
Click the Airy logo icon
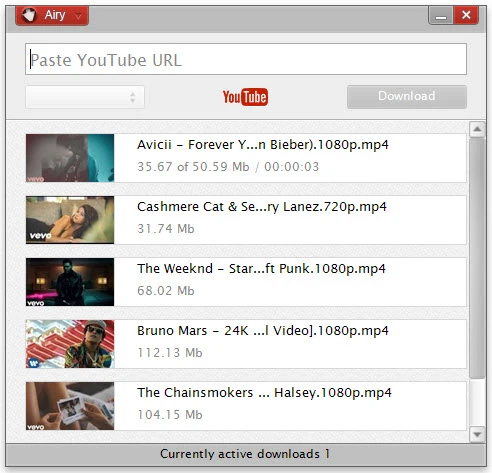pos(29,15)
